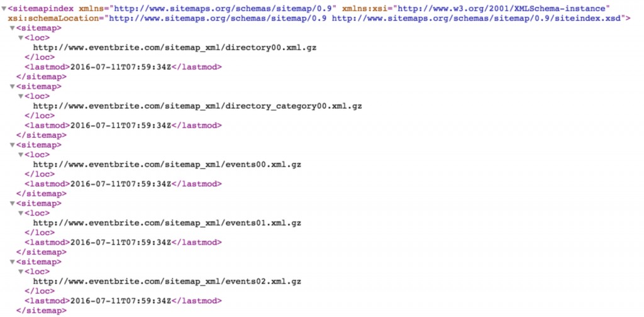Select the lastmod timestamp of events01 sitemap
Screen dimensions: 644x317
tap(121, 242)
